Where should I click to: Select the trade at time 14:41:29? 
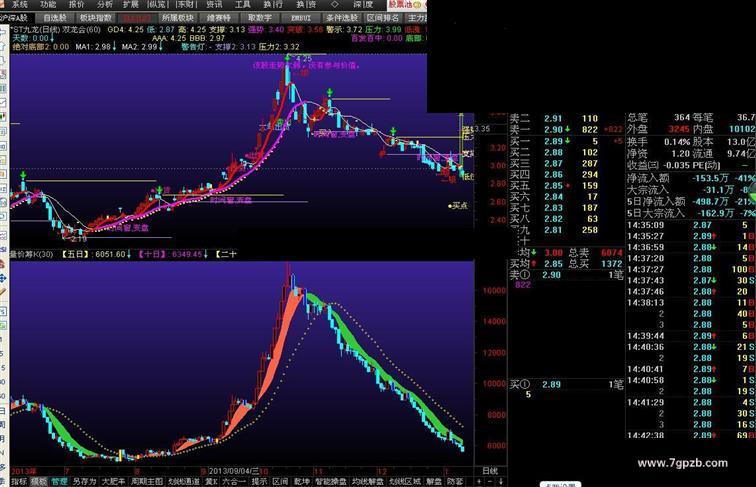pyautogui.click(x=691, y=402)
